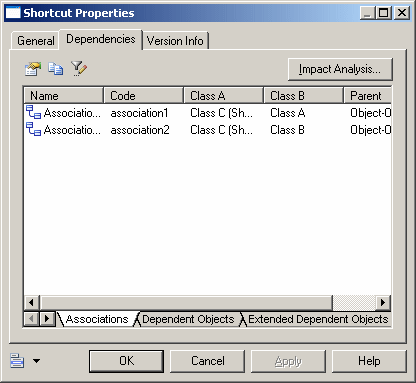The height and width of the screenshot is (383, 416).
Task: Select the Dependencies tab
Action: pos(101,39)
